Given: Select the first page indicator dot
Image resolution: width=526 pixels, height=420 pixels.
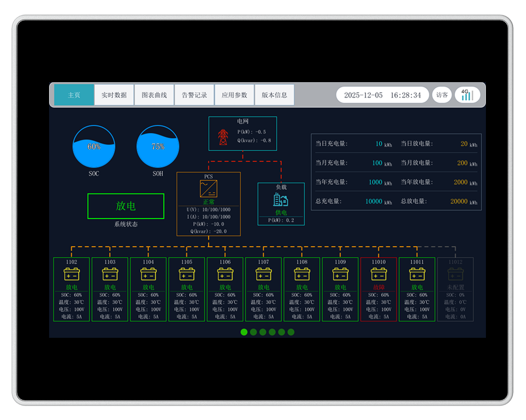Looking at the screenshot, I should [244, 332].
